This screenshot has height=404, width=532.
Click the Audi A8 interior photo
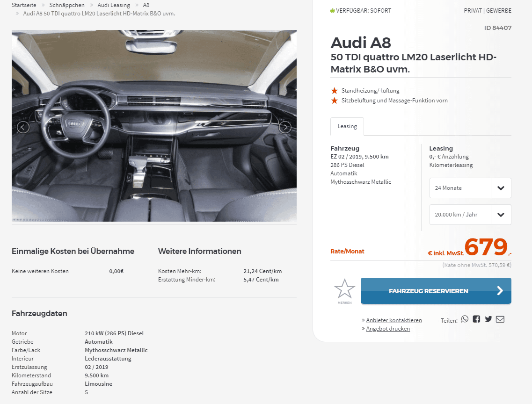154,126
